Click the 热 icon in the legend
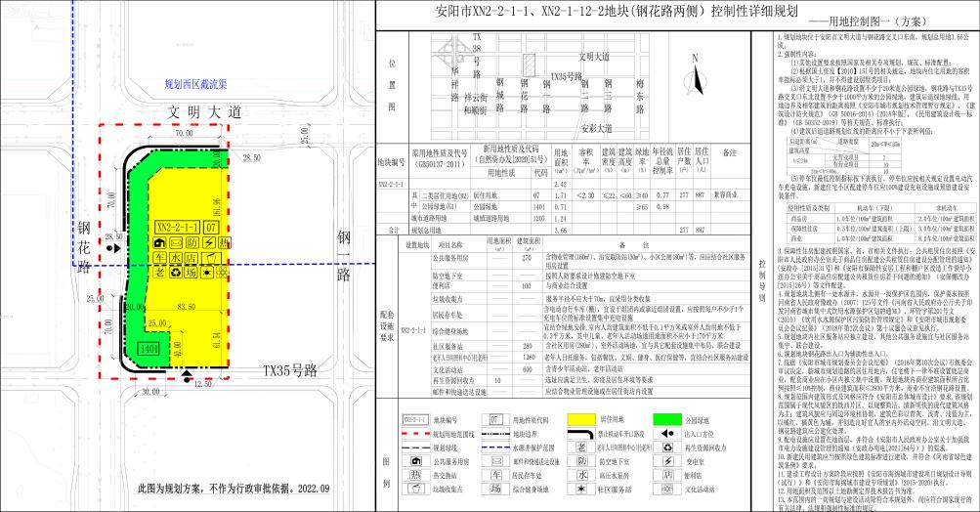 [415, 475]
